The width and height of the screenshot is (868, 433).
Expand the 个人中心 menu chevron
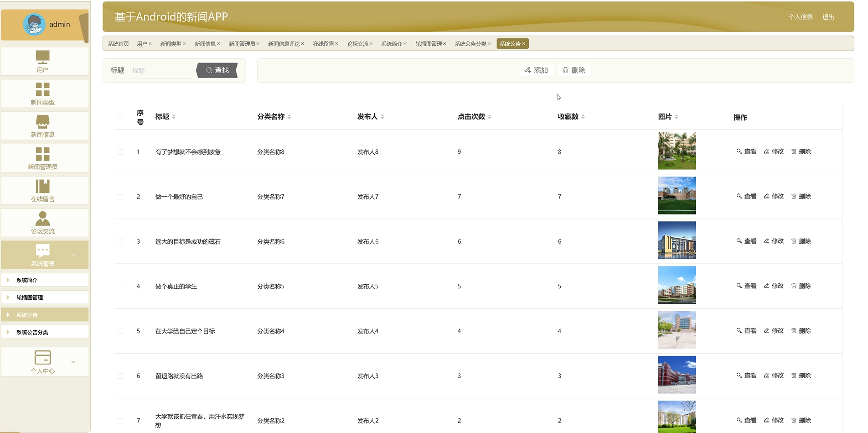click(x=73, y=362)
